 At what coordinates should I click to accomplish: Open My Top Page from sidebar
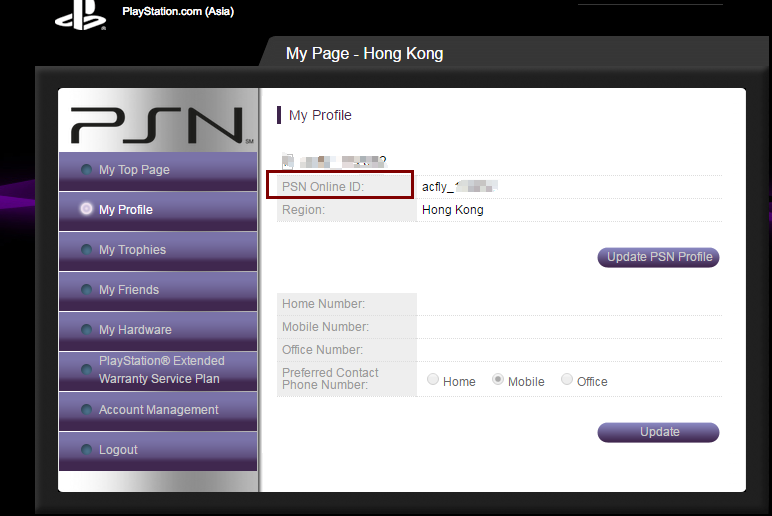[x=158, y=171]
